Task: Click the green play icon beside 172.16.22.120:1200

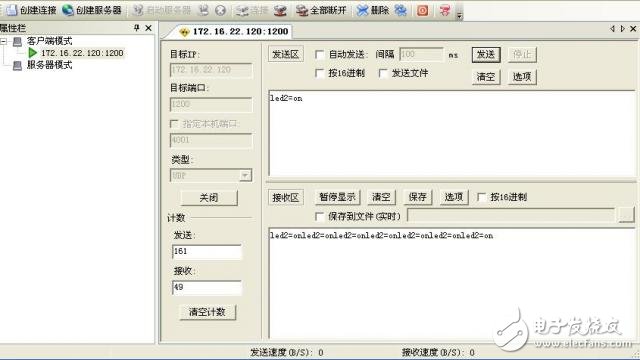Action: pos(33,53)
